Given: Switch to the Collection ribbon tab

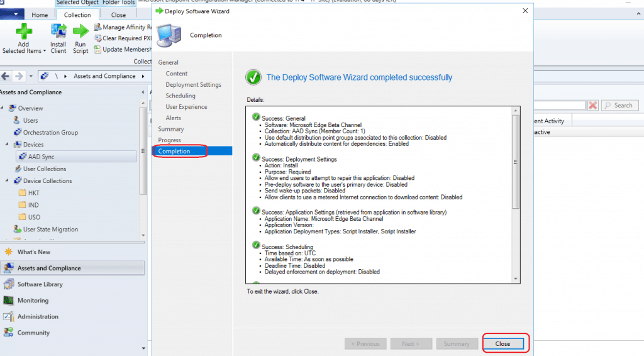Looking at the screenshot, I should [77, 15].
